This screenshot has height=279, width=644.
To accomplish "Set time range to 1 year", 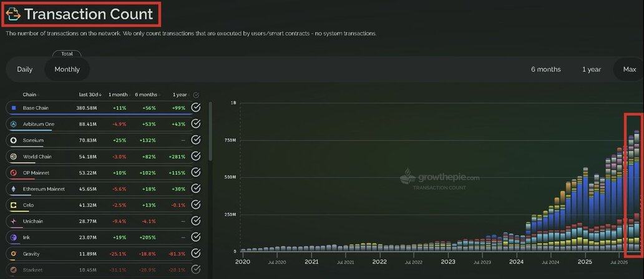I will coord(591,69).
